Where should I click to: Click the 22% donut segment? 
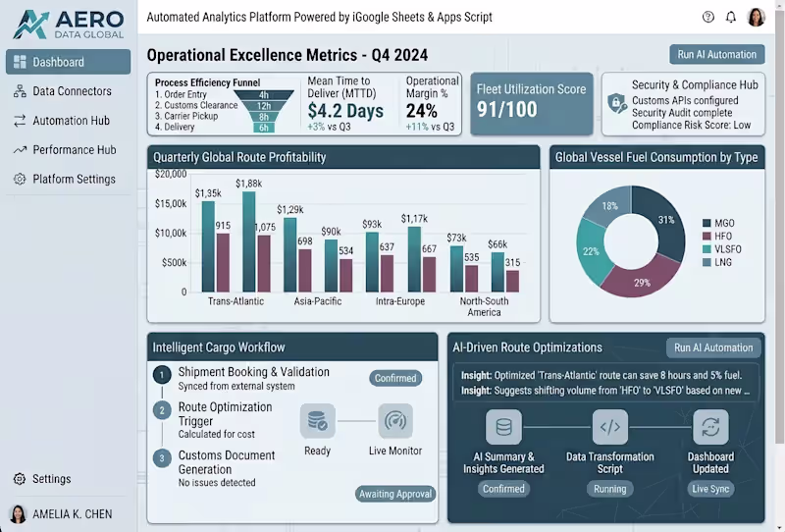coord(592,250)
